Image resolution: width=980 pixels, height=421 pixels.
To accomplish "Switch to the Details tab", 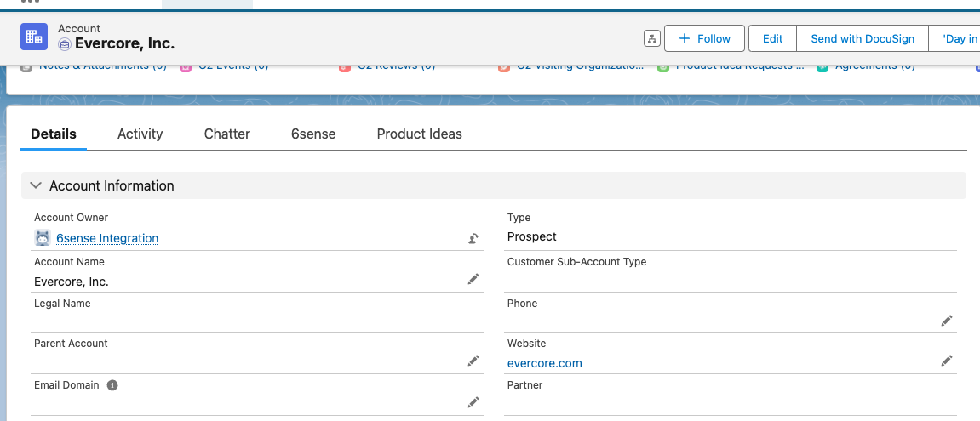I will (54, 134).
